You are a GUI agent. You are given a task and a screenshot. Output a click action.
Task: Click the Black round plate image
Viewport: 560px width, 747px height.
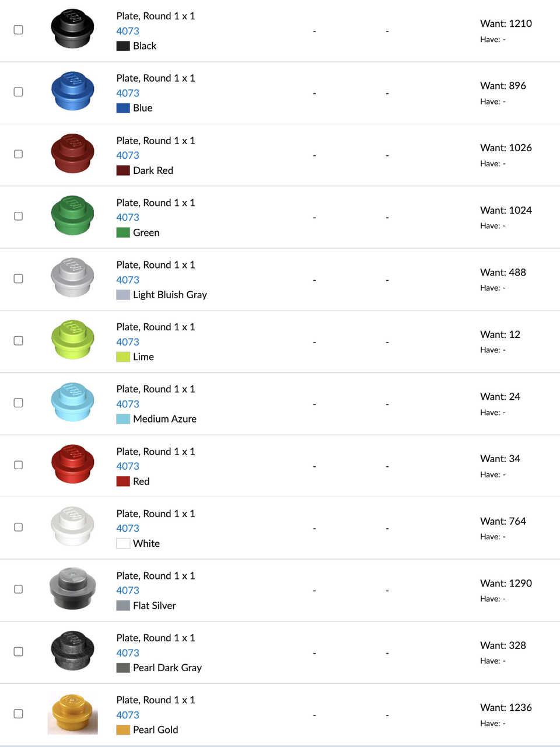pyautogui.click(x=72, y=29)
